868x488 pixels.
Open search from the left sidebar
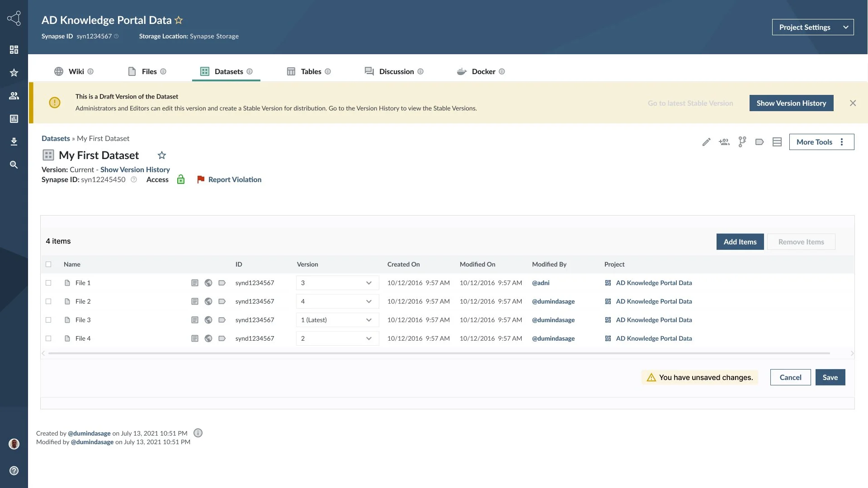click(14, 165)
